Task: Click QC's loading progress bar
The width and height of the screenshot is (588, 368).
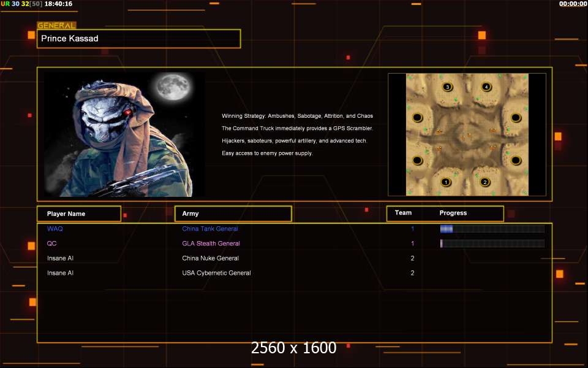Action: click(492, 243)
